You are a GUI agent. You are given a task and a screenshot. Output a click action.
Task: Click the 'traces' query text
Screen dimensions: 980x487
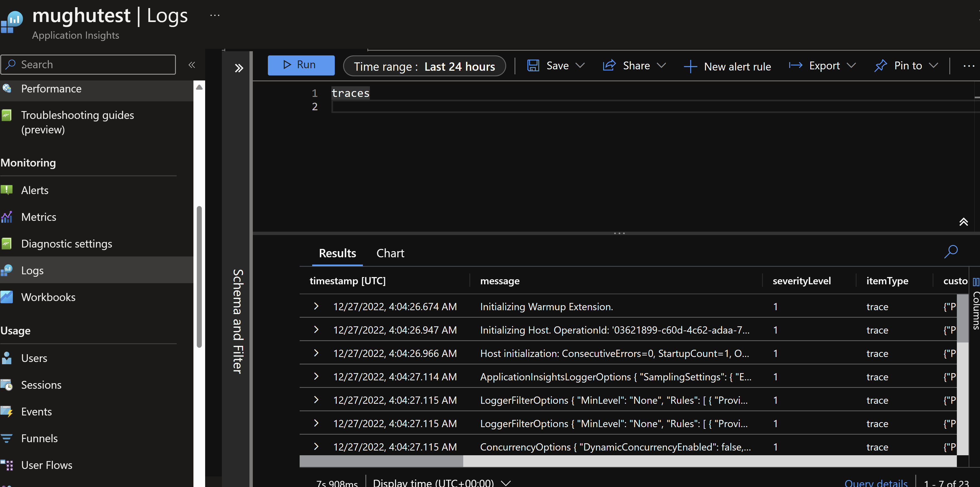click(350, 93)
